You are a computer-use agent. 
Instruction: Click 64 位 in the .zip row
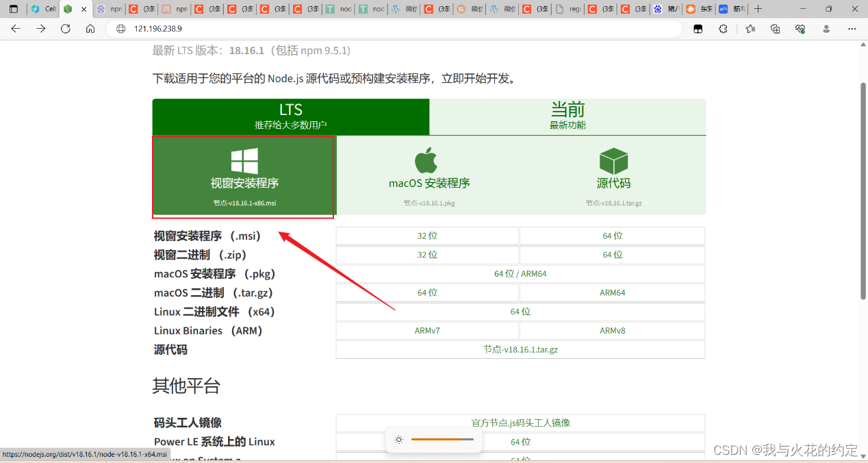point(613,255)
